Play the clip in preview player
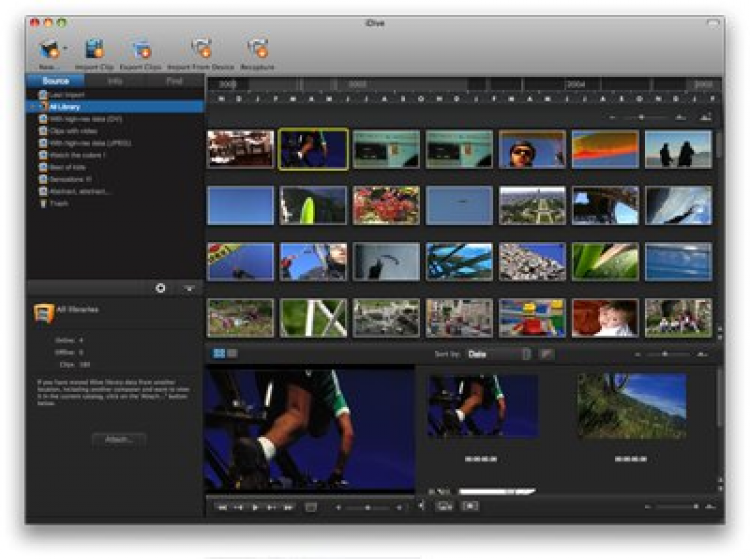The height and width of the screenshot is (559, 750). [255, 507]
